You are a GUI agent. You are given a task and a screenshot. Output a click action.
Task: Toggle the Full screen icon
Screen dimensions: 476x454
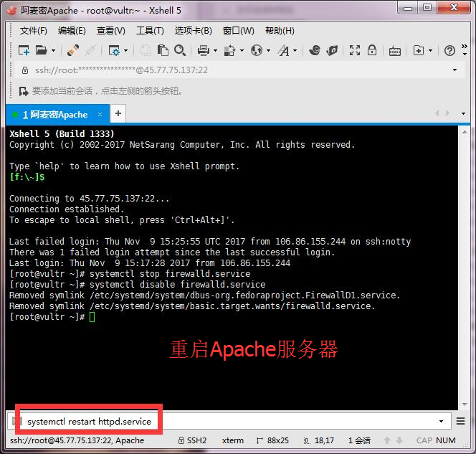coord(355,50)
